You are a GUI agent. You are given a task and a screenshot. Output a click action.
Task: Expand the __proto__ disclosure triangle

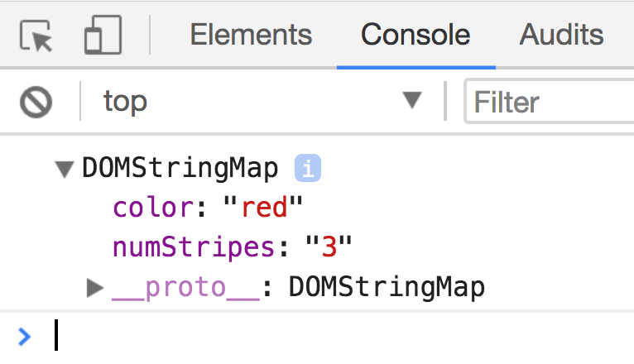click(95, 287)
